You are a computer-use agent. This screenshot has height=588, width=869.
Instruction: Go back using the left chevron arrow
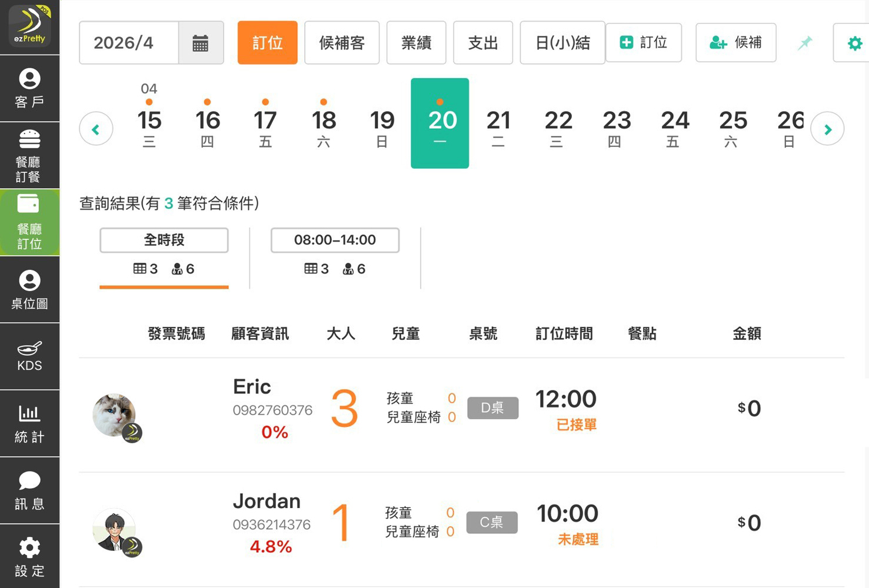tap(96, 128)
